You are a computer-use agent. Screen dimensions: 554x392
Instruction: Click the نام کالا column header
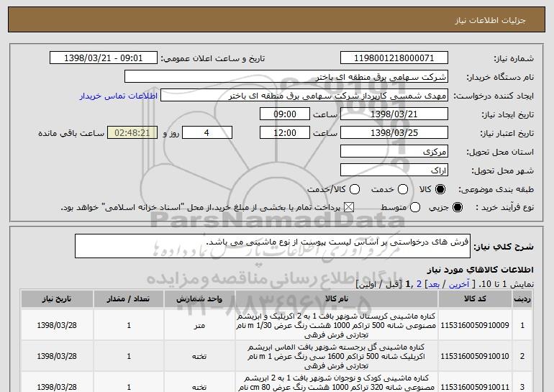[x=337, y=298]
